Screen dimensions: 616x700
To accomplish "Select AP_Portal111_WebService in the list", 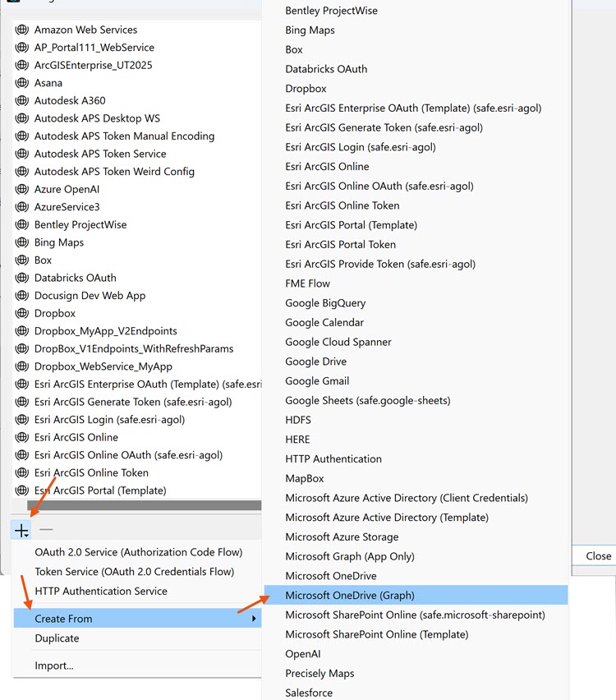I will [x=94, y=48].
